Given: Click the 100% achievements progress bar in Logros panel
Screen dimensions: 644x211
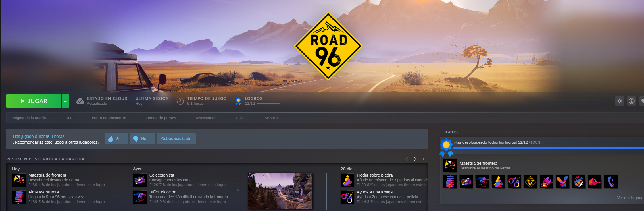Looking at the screenshot, I should coord(549,148).
